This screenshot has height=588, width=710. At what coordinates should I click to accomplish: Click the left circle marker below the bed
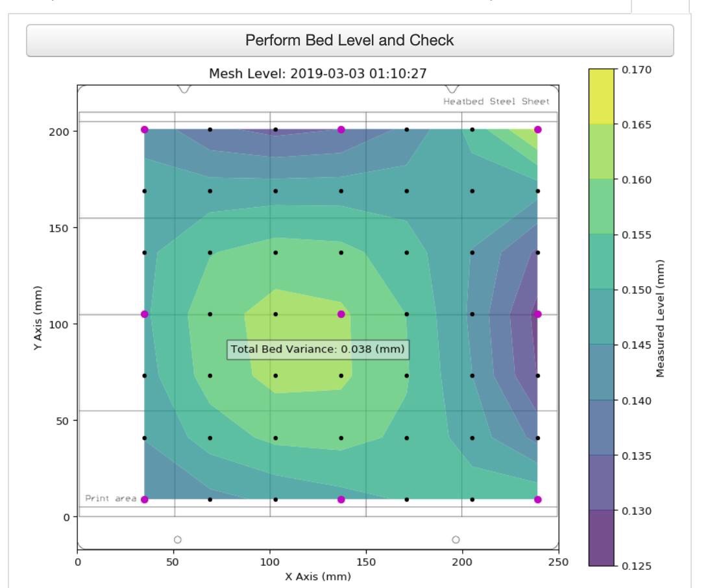[178, 539]
